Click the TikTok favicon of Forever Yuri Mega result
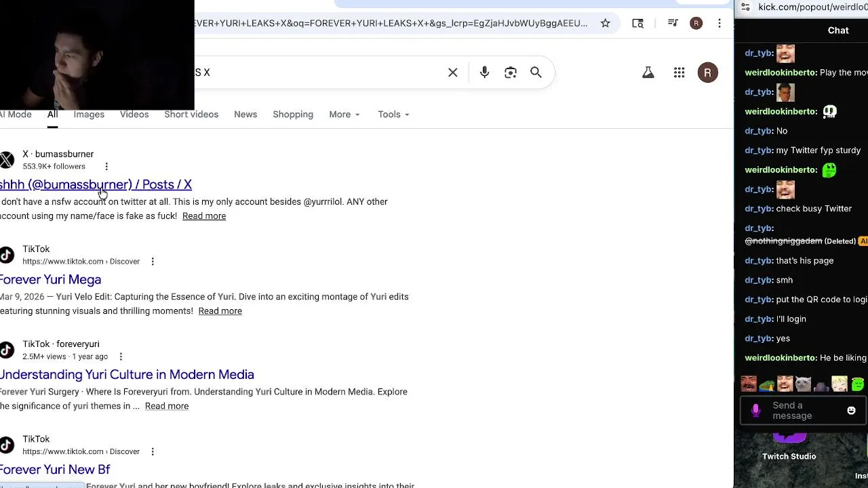The width and height of the screenshot is (868, 488). click(x=6, y=255)
